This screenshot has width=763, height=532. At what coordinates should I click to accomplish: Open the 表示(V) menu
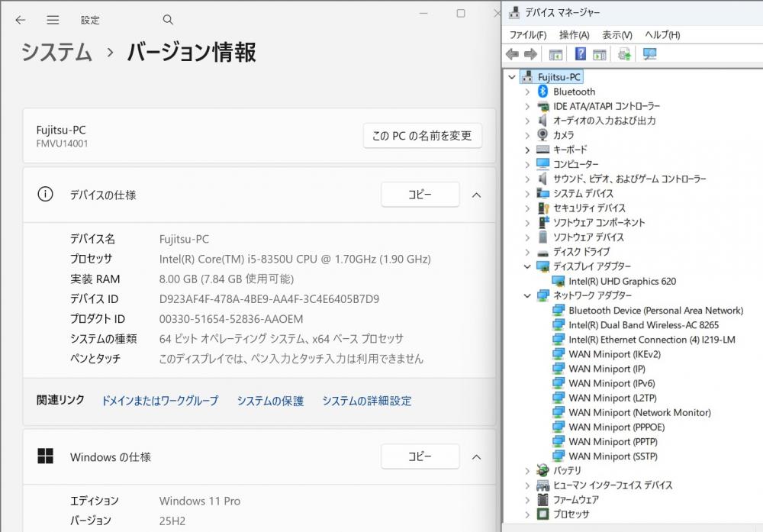tap(617, 35)
